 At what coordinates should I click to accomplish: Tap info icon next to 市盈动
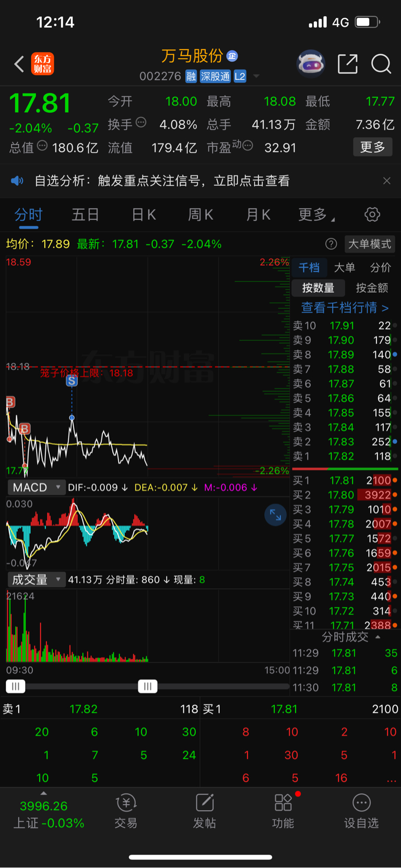[x=247, y=146]
